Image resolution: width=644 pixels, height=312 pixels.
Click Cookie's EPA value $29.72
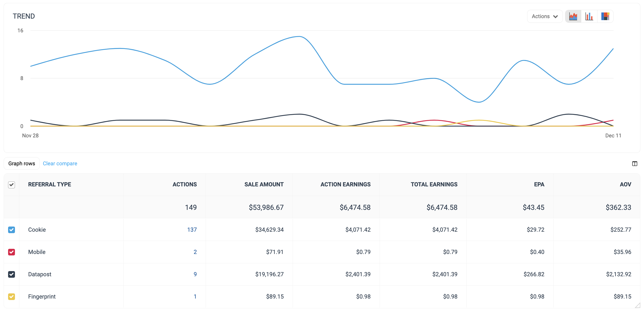point(535,229)
